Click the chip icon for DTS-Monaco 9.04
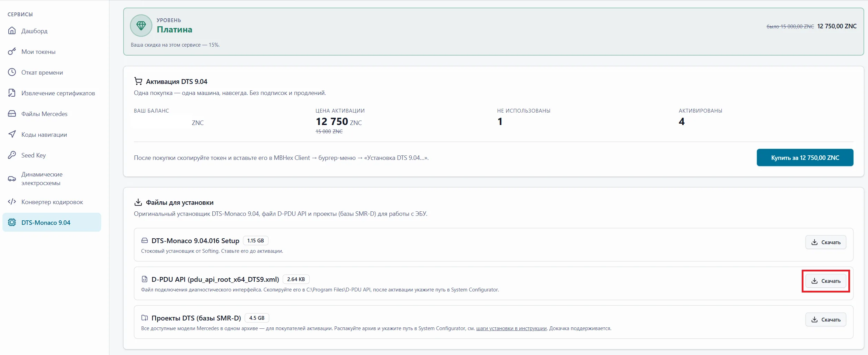 (x=12, y=222)
